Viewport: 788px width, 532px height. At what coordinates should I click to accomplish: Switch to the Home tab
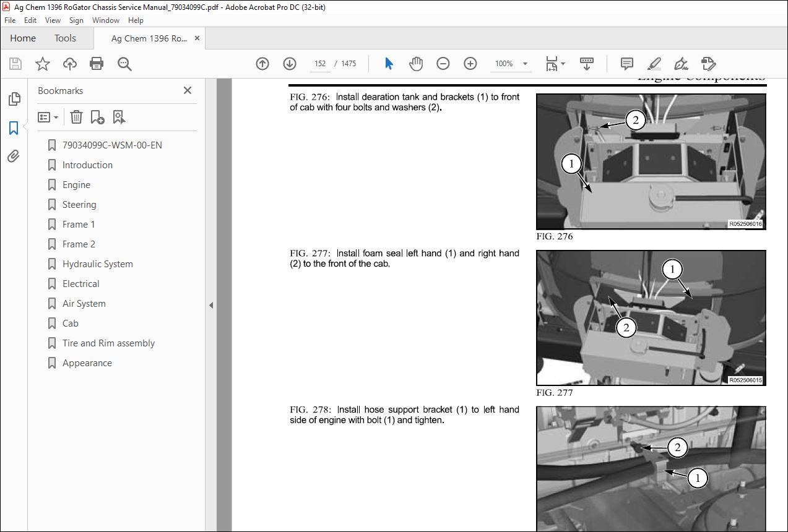23,38
